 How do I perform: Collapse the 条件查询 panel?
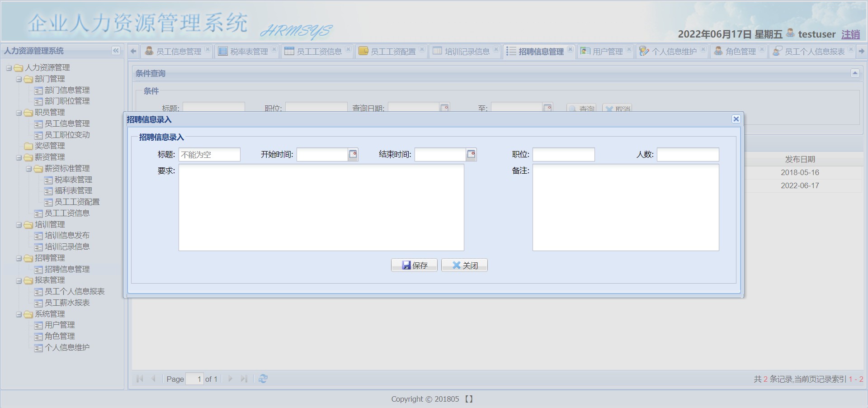[855, 73]
